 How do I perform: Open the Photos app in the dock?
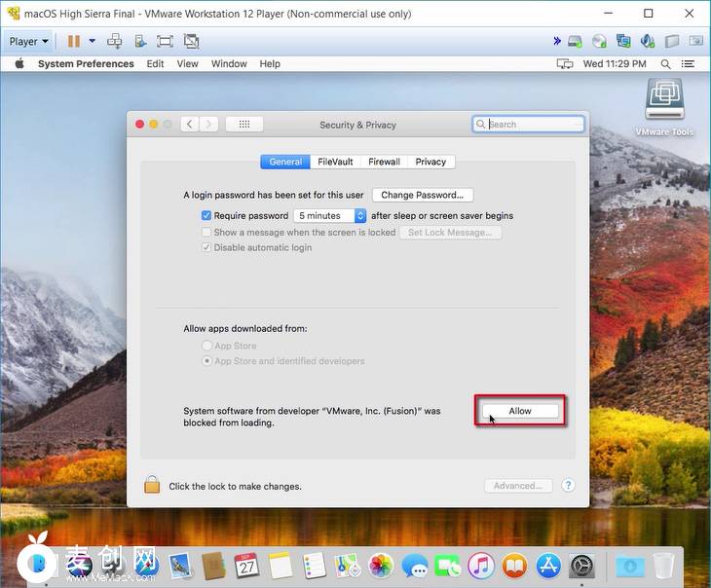click(382, 566)
